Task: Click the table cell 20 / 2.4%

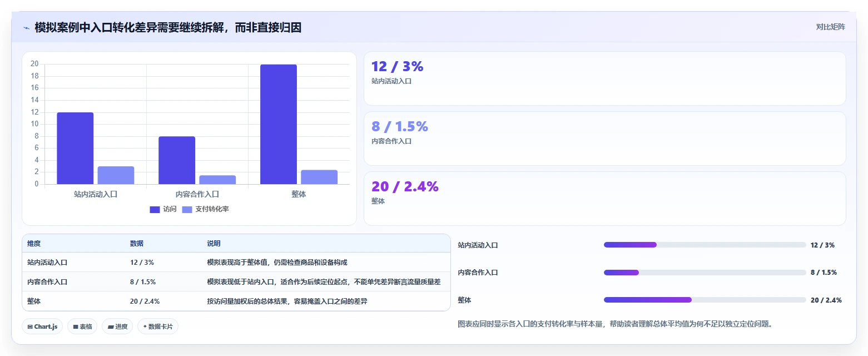Action: (x=145, y=301)
